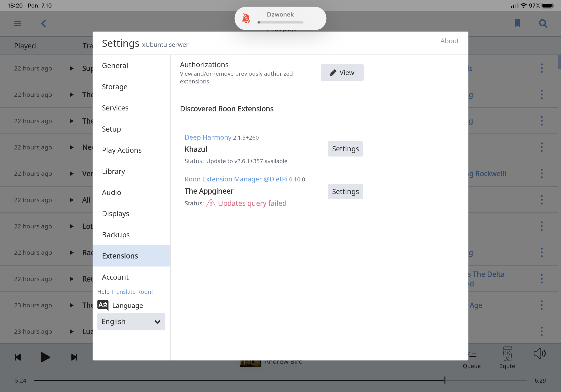This screenshot has height=392, width=561.
Task: Open Displays settings tab
Action: 132,214
